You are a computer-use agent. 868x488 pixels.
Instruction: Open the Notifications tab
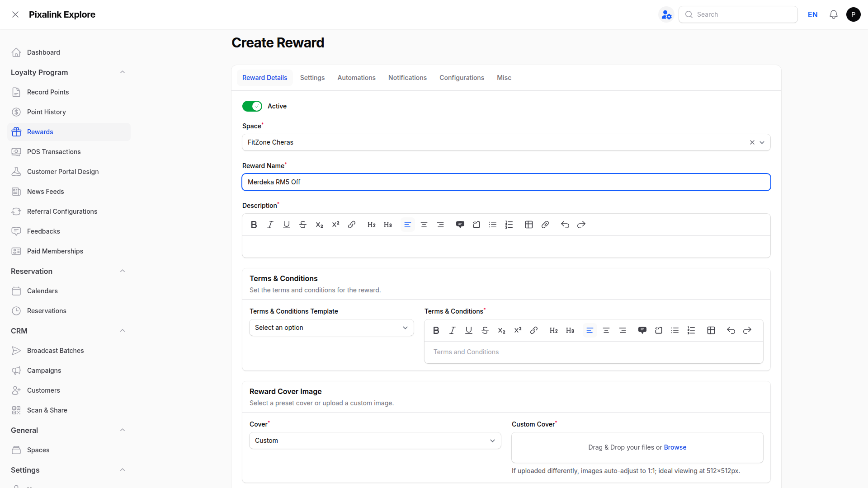pyautogui.click(x=407, y=78)
